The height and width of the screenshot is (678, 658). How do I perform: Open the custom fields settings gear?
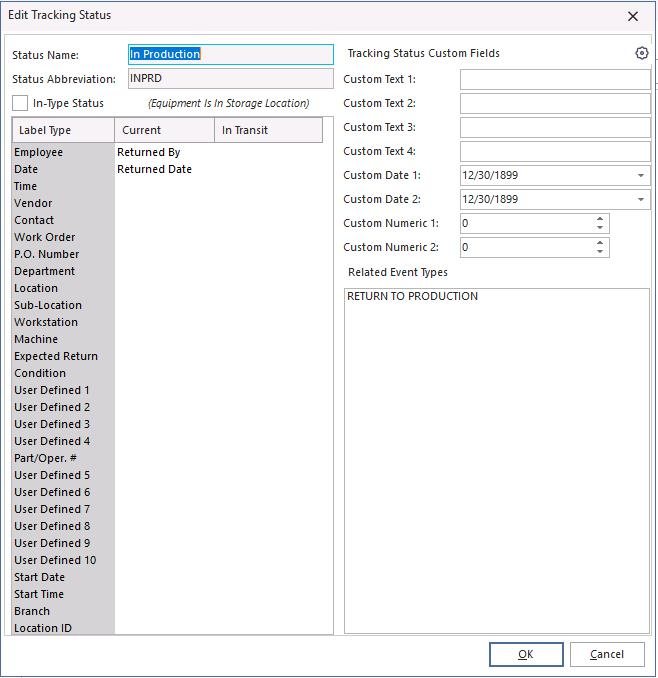642,53
